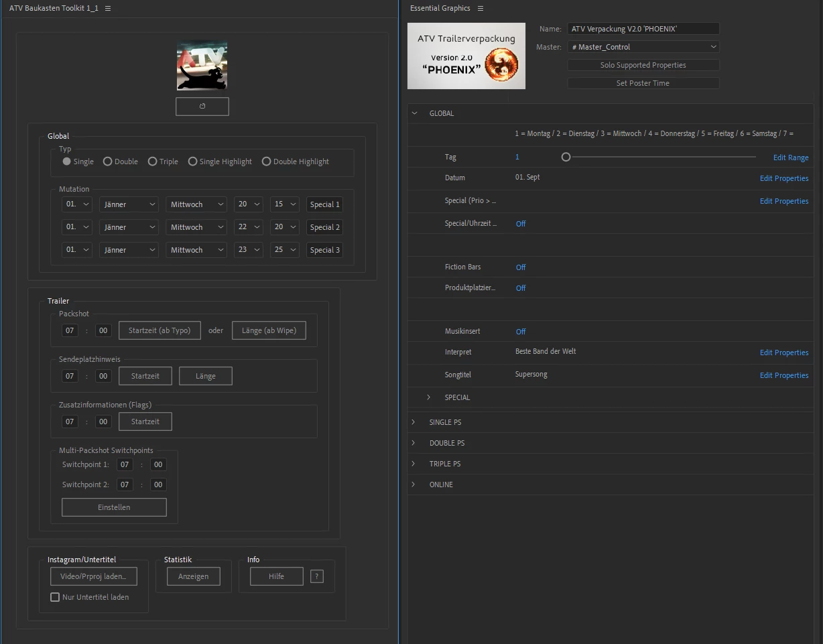Click the Einstellen button
823x644 pixels.
point(114,507)
